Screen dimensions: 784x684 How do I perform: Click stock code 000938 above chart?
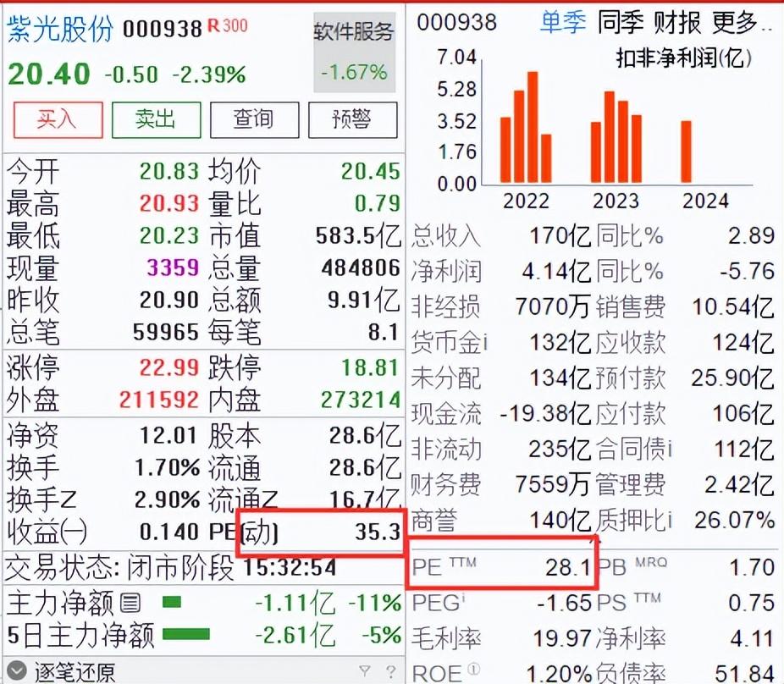click(x=457, y=23)
